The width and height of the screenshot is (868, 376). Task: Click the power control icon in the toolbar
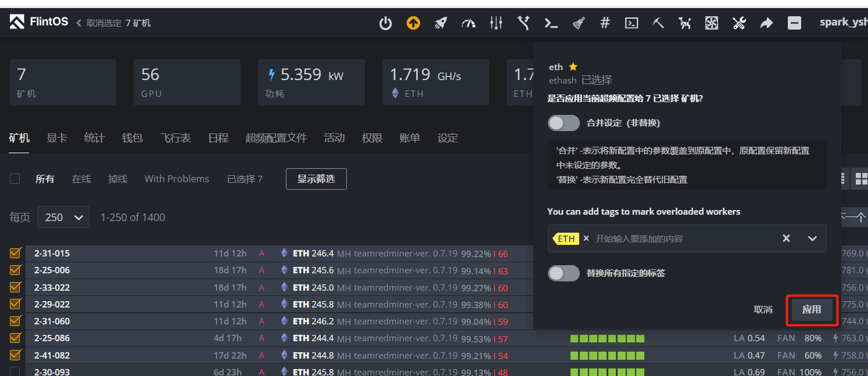[x=386, y=23]
